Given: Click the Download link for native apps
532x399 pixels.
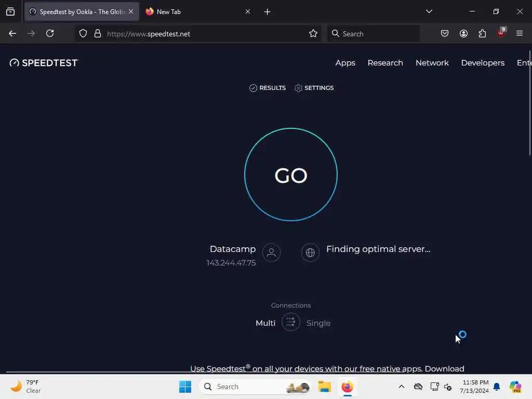Looking at the screenshot, I should (444, 368).
